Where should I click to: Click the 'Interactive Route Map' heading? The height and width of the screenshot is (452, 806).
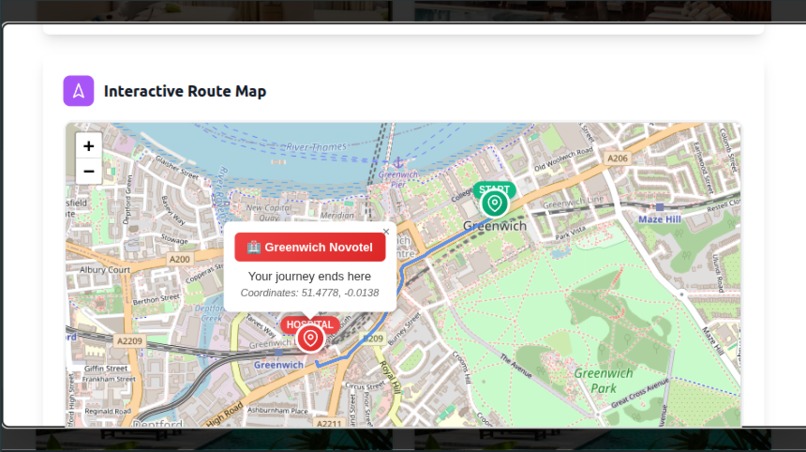(185, 91)
